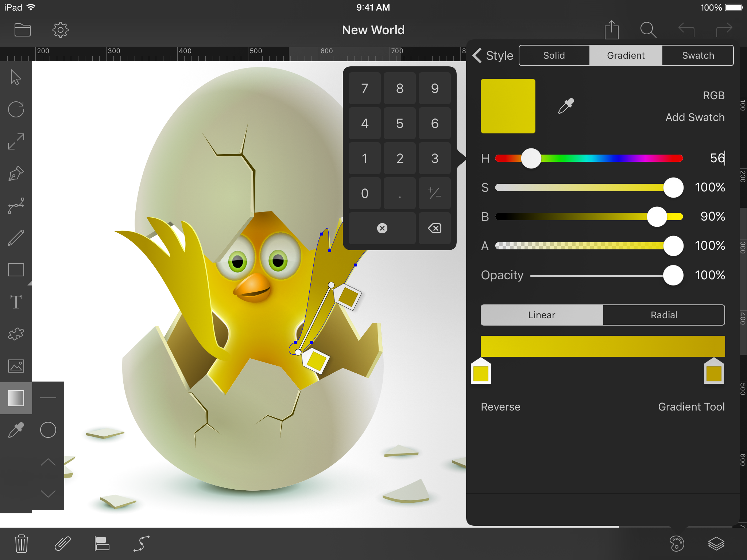Pick the eyedropper in the Style panel
Image resolution: width=747 pixels, height=560 pixels.
coord(566,106)
